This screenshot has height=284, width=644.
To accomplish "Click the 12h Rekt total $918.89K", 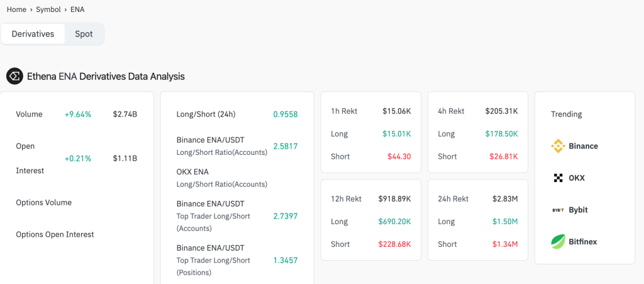I will (x=394, y=198).
